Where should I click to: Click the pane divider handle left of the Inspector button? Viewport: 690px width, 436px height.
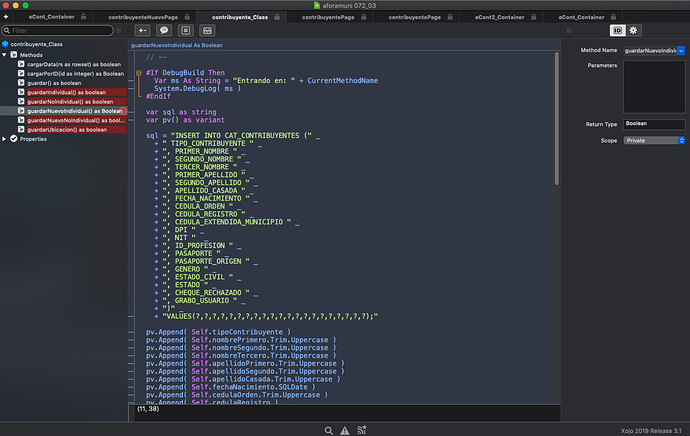(x=569, y=30)
